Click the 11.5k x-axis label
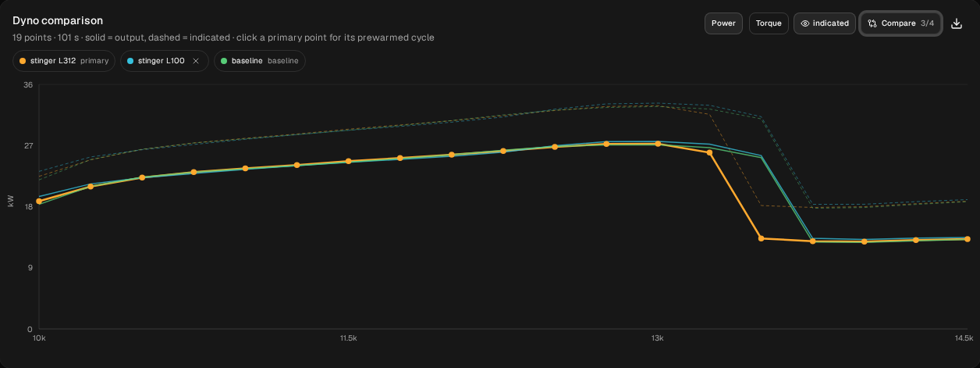980x368 pixels. pyautogui.click(x=348, y=338)
